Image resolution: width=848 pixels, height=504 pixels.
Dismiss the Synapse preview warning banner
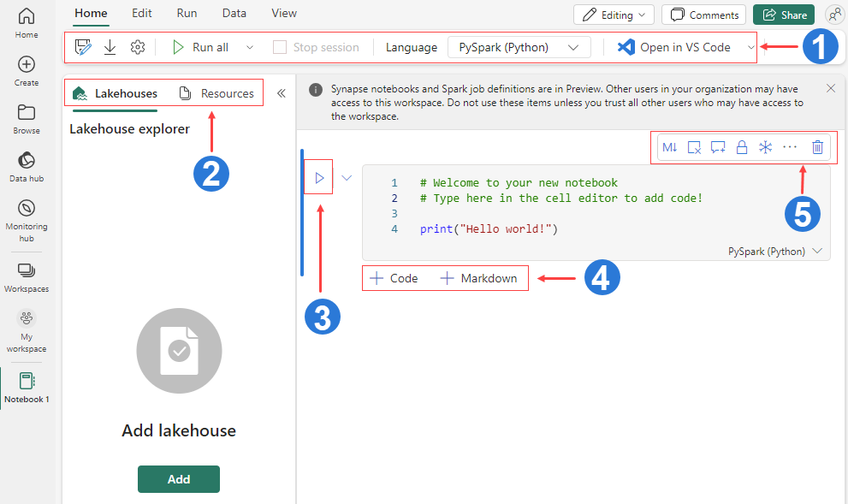click(829, 88)
